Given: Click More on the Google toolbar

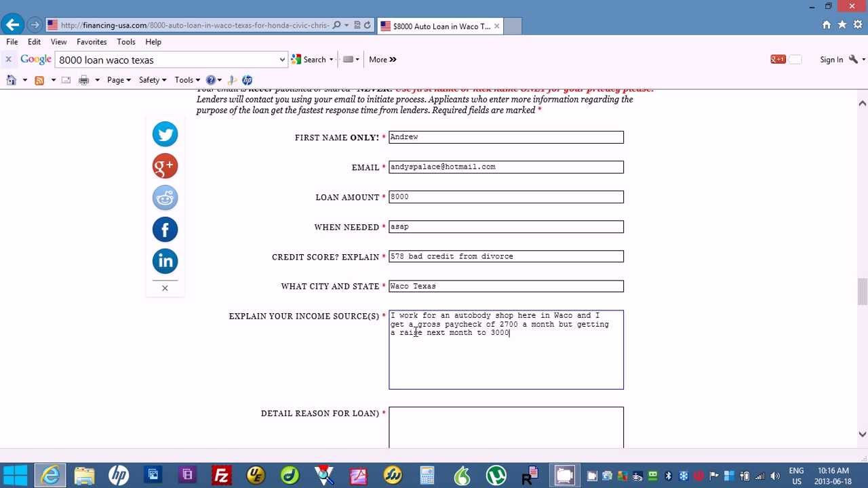Looking at the screenshot, I should tap(382, 60).
